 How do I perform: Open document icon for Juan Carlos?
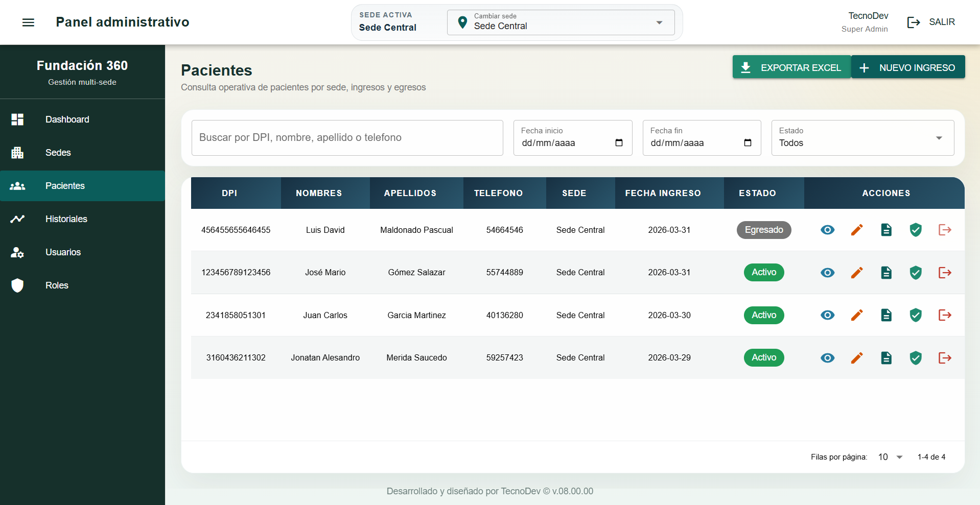click(886, 316)
